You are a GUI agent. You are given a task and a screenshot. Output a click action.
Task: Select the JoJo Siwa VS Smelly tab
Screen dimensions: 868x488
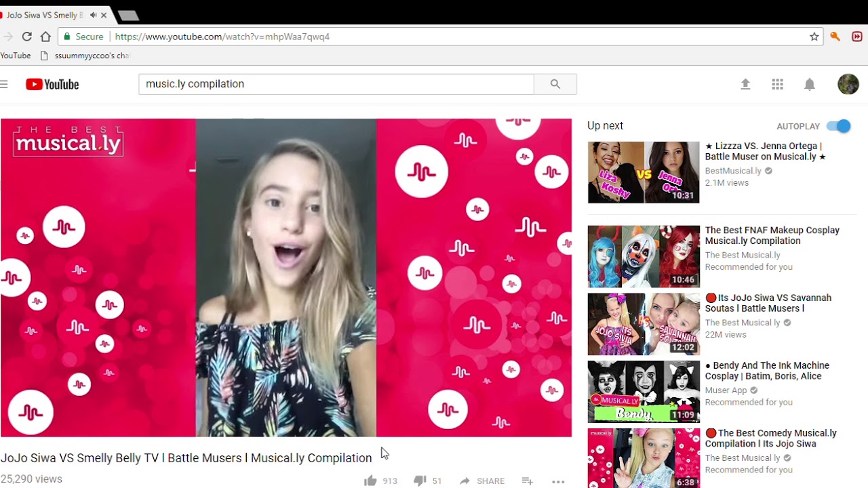45,15
